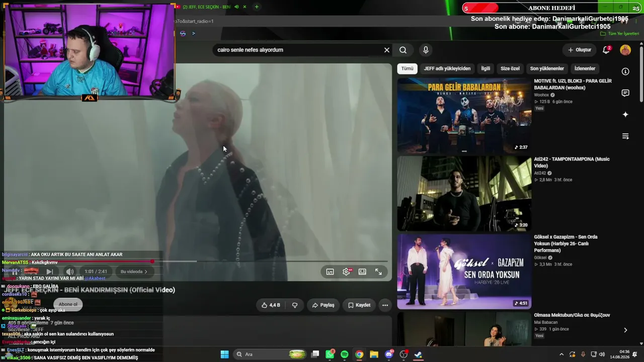This screenshot has width=644, height=362.
Task: Open the account avatar menu
Action: [x=625, y=50]
